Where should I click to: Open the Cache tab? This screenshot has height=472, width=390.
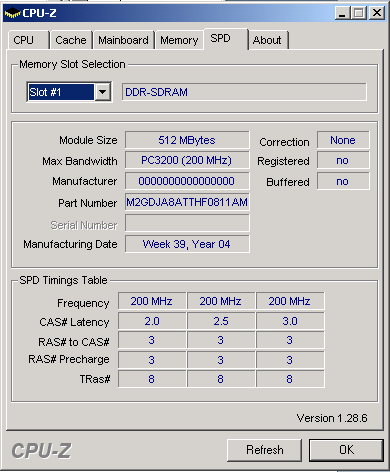coord(71,40)
